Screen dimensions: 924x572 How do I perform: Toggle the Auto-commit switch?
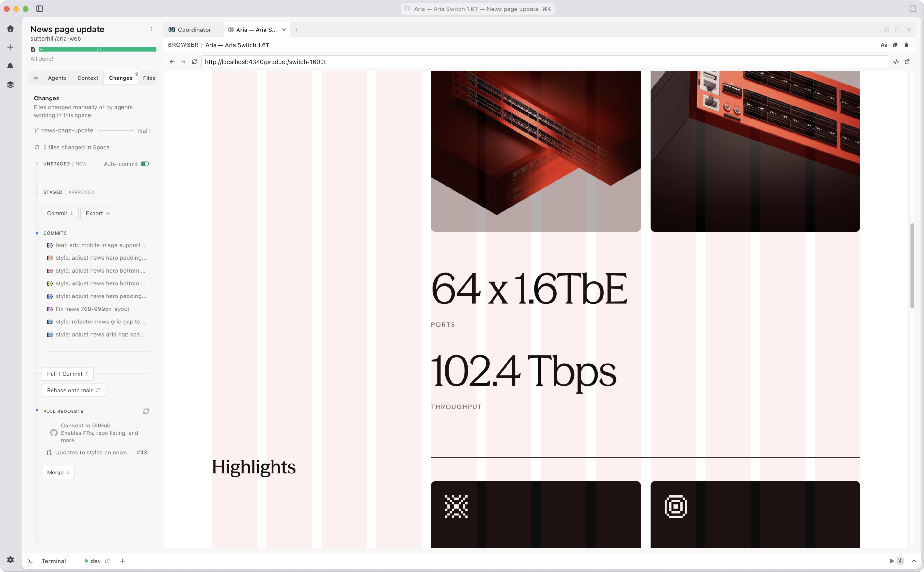click(x=145, y=164)
